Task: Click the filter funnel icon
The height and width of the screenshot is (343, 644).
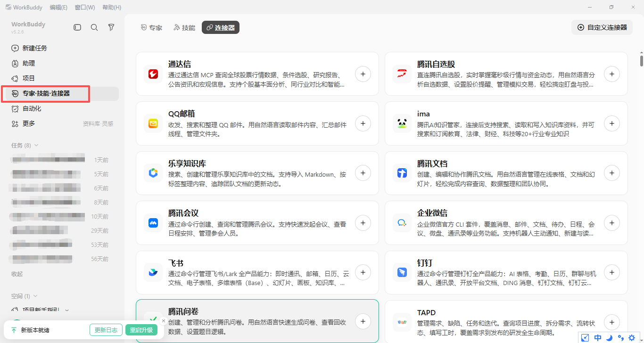Action: coord(111,27)
